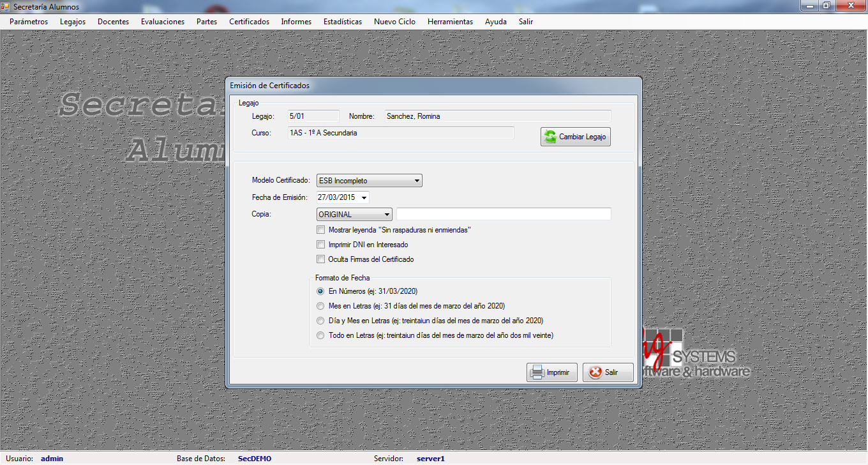The width and height of the screenshot is (868, 465).
Task: Open the Nuevo Ciclo menu
Action: [394, 22]
